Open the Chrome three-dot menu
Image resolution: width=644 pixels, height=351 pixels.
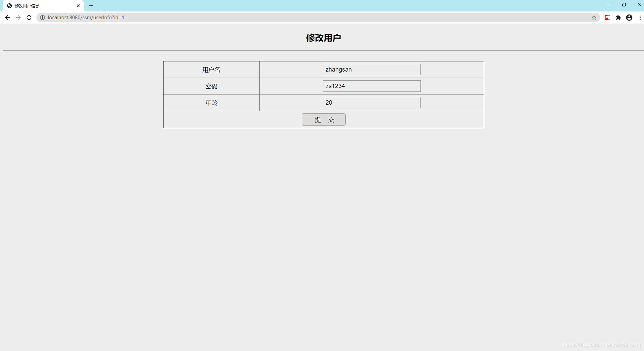click(x=640, y=18)
